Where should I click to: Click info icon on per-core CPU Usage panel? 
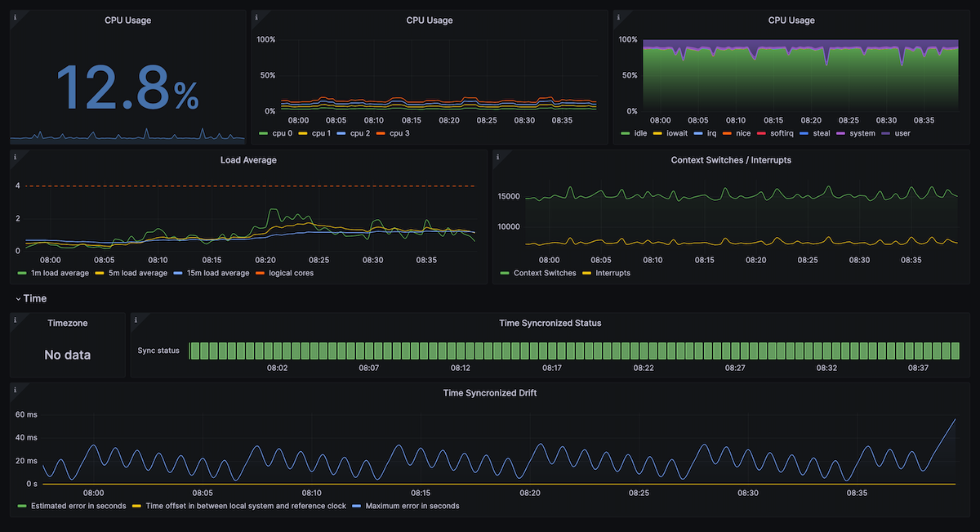click(x=256, y=16)
